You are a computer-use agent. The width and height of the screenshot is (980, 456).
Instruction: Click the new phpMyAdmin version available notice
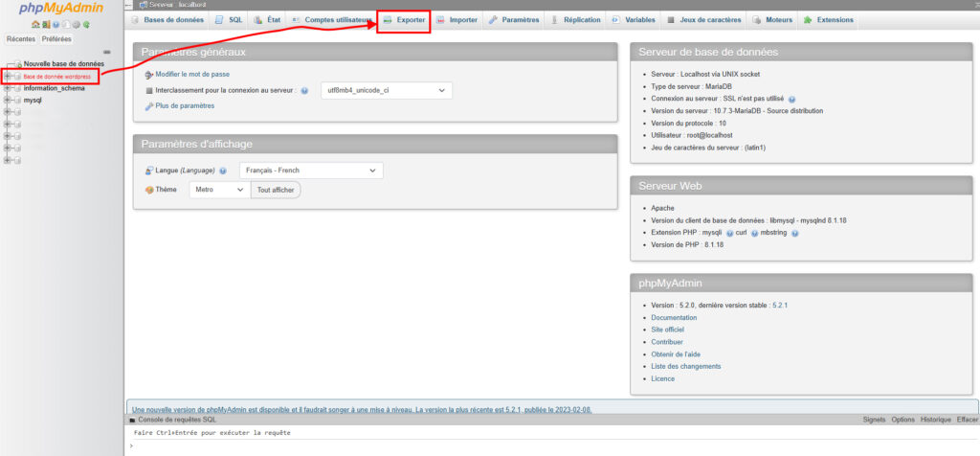click(362, 410)
